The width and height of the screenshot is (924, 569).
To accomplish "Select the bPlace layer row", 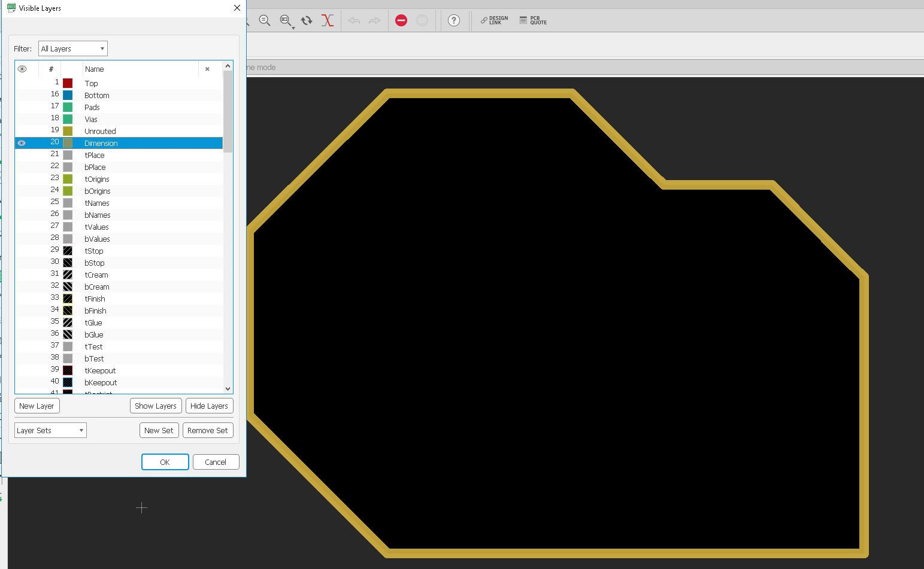I will [x=119, y=167].
